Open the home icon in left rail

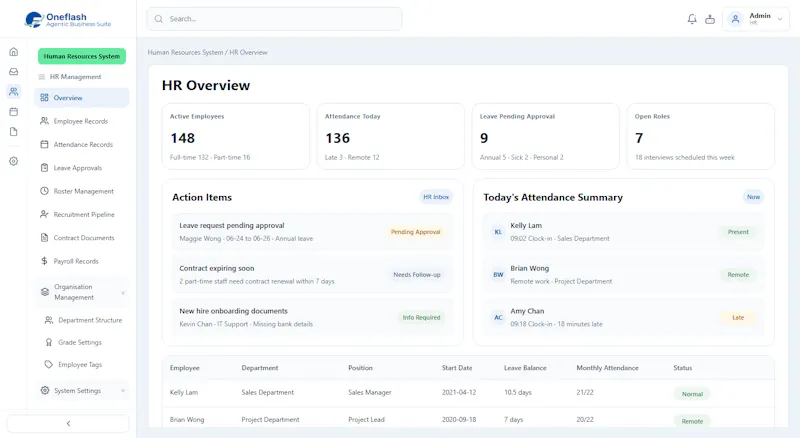[x=14, y=52]
